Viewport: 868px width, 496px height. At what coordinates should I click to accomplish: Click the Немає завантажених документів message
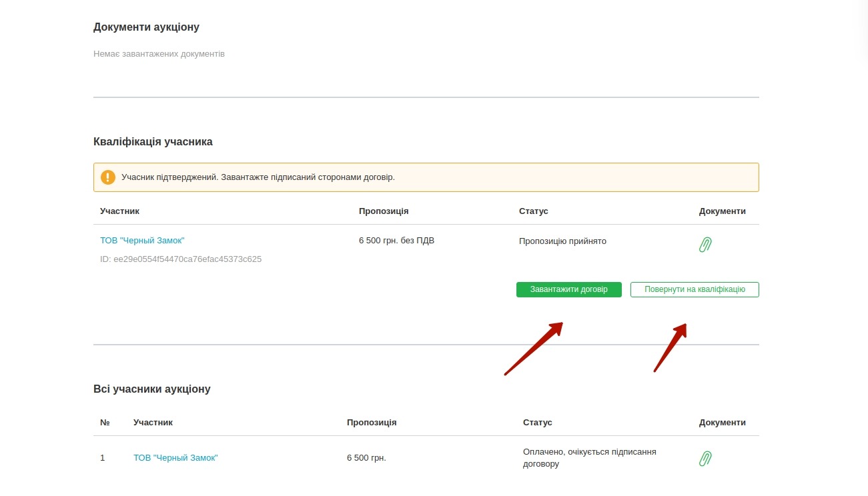[159, 54]
